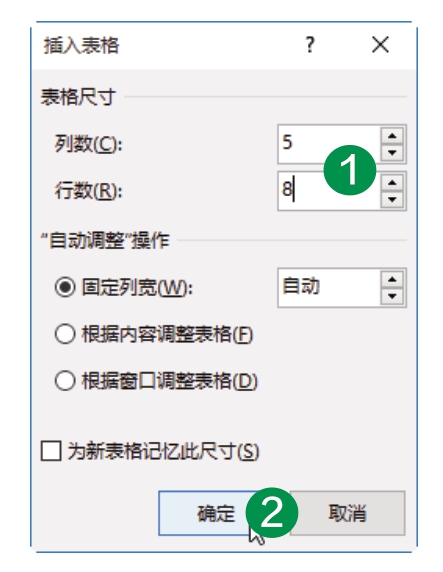
Task: Choose 根据窗口调整表格 option
Action: pos(65,380)
